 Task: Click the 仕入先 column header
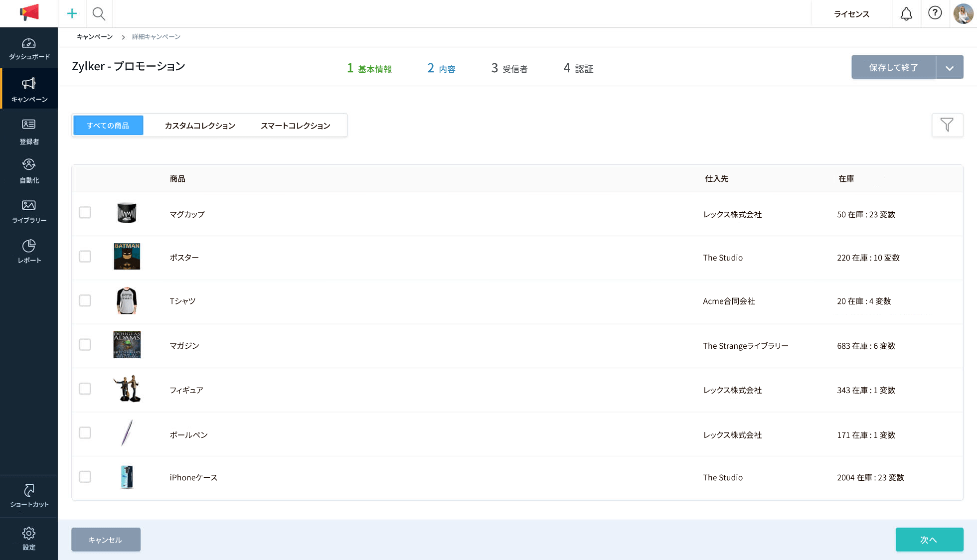[x=716, y=179]
